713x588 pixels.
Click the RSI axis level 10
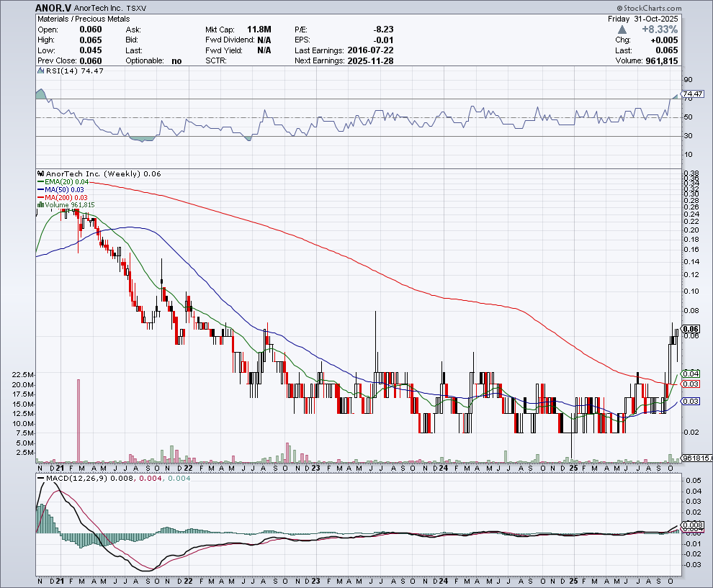click(688, 155)
